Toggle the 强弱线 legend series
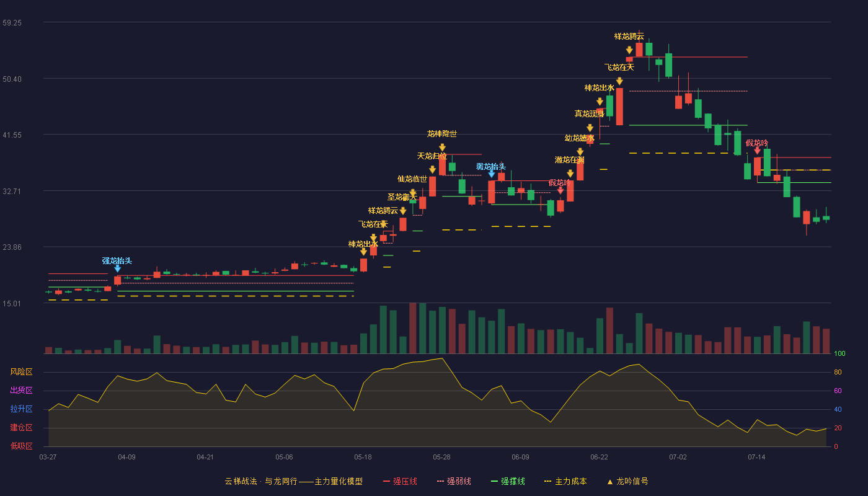The height and width of the screenshot is (496, 868). (x=454, y=481)
